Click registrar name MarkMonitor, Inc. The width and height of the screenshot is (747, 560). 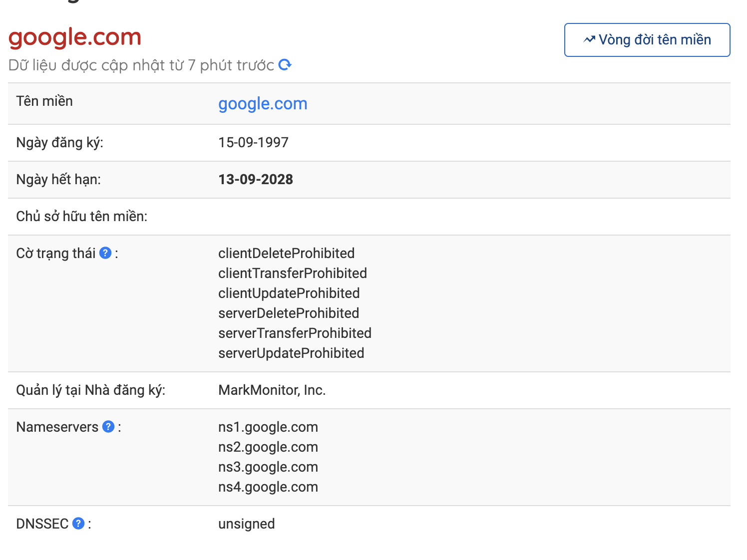click(x=272, y=390)
